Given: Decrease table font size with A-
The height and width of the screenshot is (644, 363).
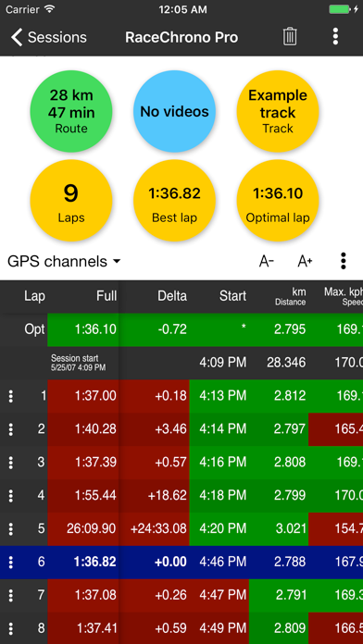Looking at the screenshot, I should [x=267, y=261].
